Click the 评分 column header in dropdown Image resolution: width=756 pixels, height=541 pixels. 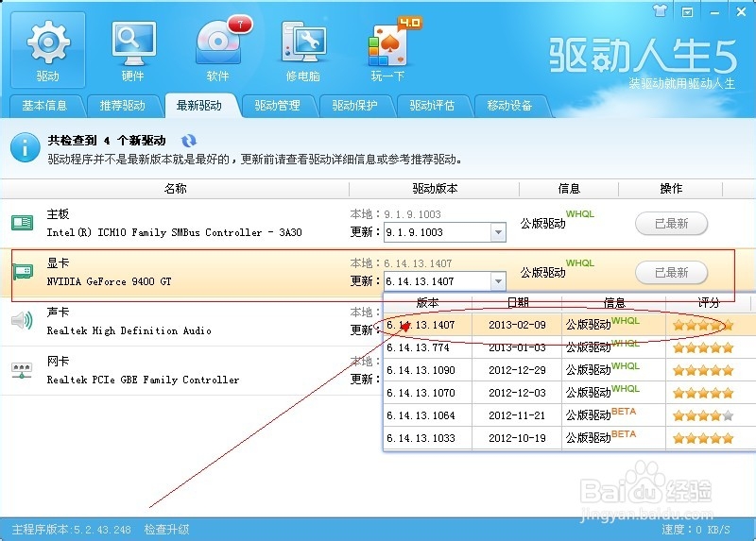pyautogui.click(x=708, y=302)
